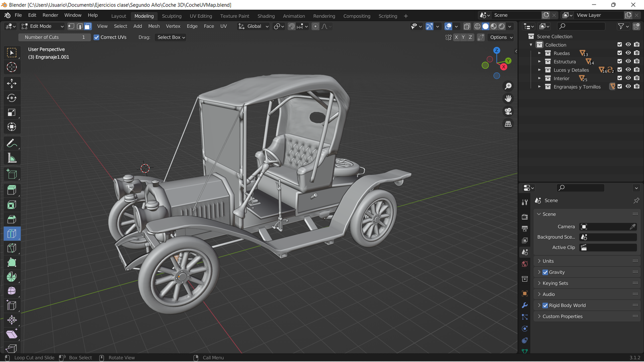
Task: Select the Cursor tool
Action: tap(12, 67)
